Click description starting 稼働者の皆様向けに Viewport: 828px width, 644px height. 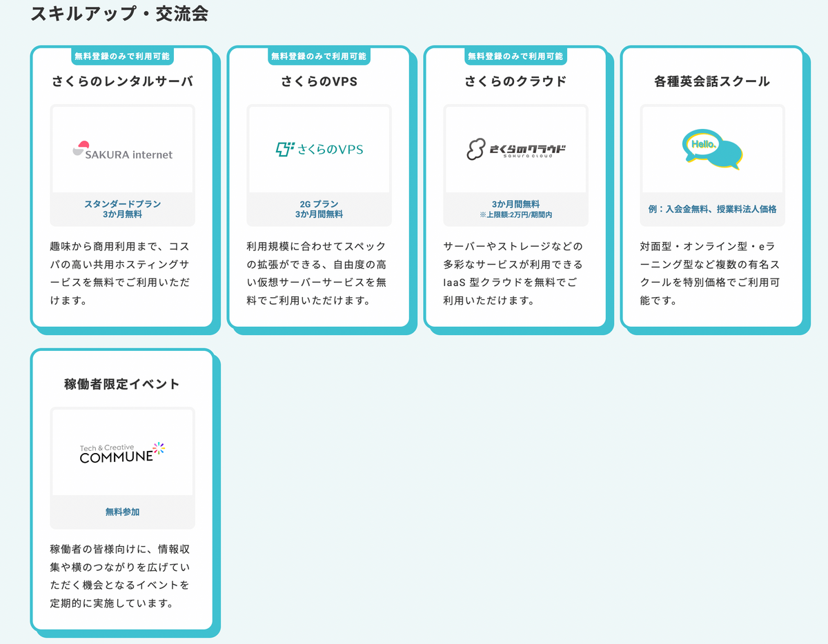coord(120,576)
